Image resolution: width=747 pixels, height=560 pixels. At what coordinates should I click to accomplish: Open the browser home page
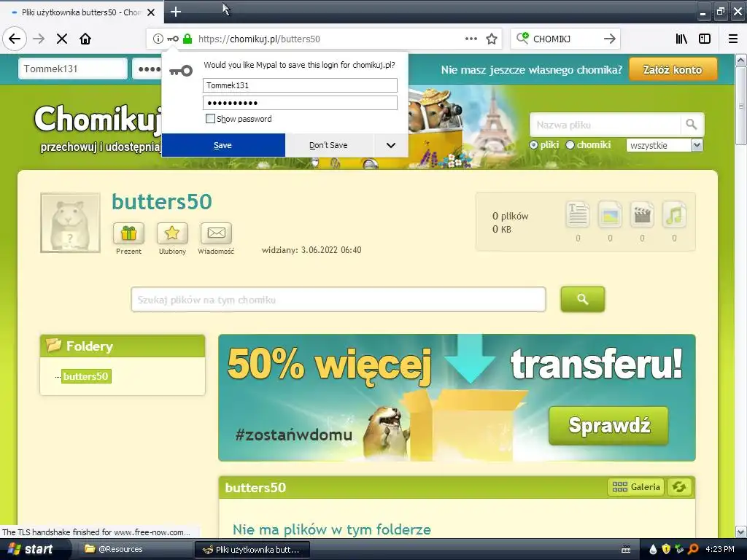pos(85,39)
